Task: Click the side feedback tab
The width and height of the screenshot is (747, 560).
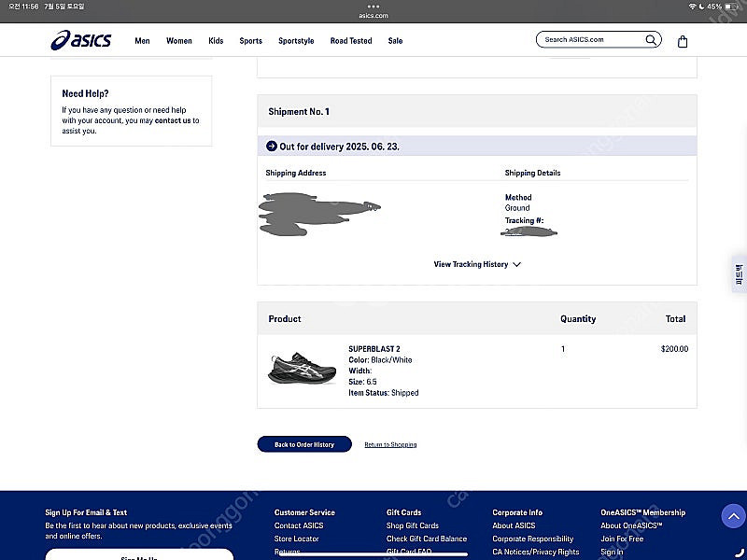Action: (740, 274)
